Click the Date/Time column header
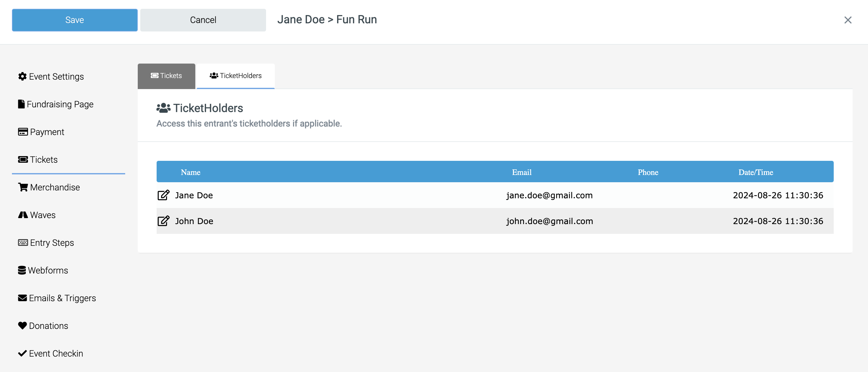Screen dimensions: 868x372 (755, 172)
